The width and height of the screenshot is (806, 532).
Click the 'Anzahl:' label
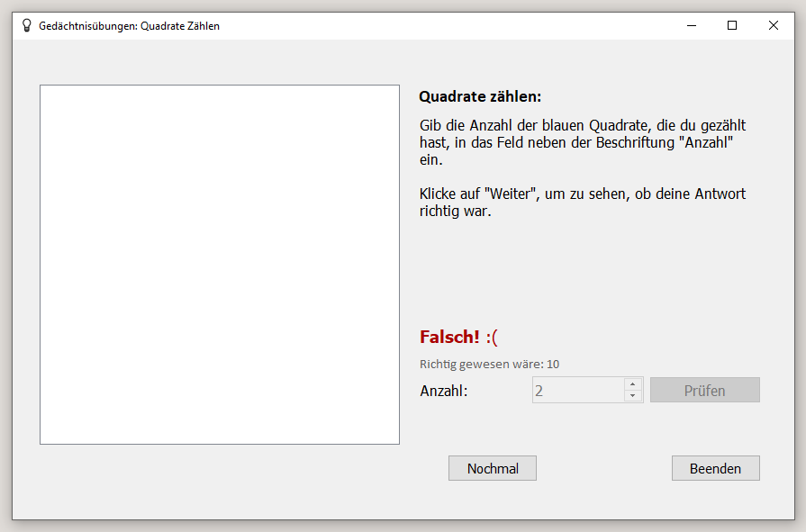(444, 391)
